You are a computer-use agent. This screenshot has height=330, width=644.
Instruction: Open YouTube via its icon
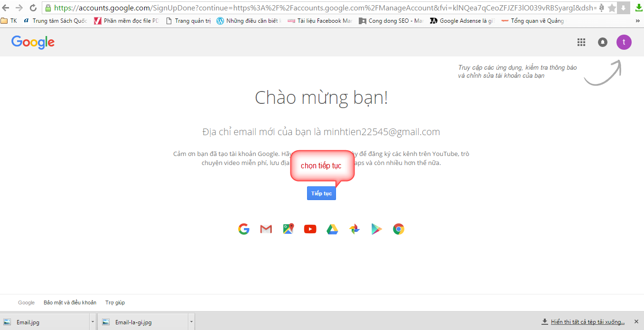(310, 229)
